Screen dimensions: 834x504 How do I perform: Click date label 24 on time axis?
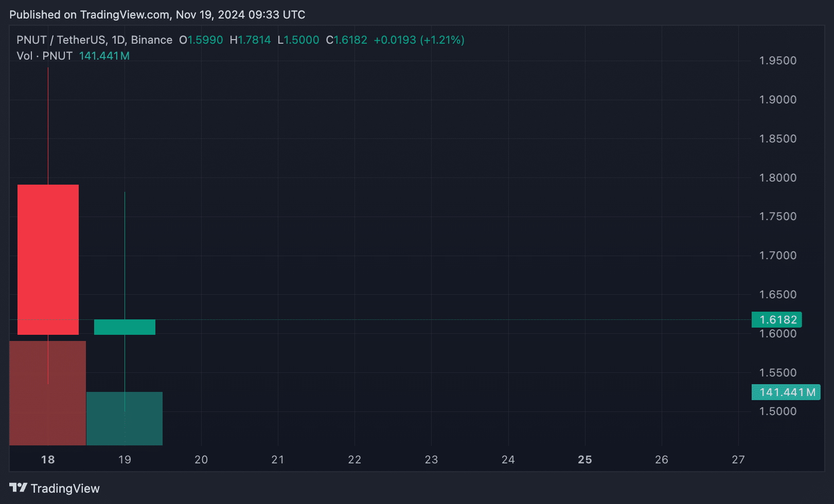(x=508, y=460)
